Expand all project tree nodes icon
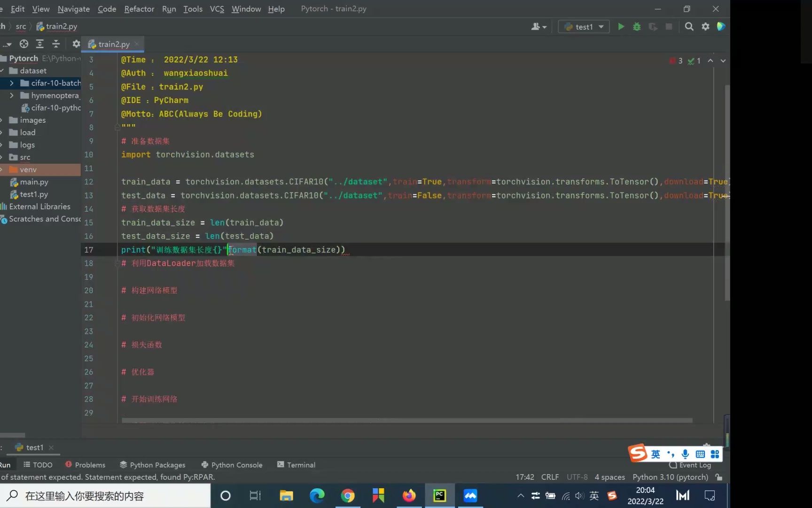This screenshot has width=812, height=508. coord(40,44)
